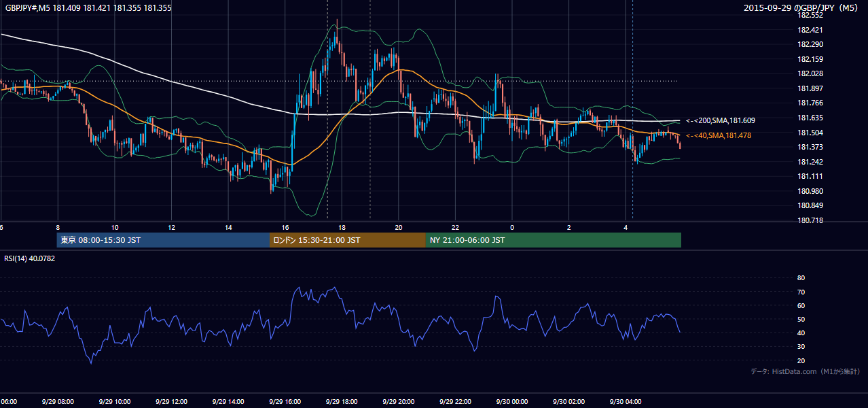The width and height of the screenshot is (868, 408).
Task: Click the RSI scale value 60
Action: tap(801, 305)
